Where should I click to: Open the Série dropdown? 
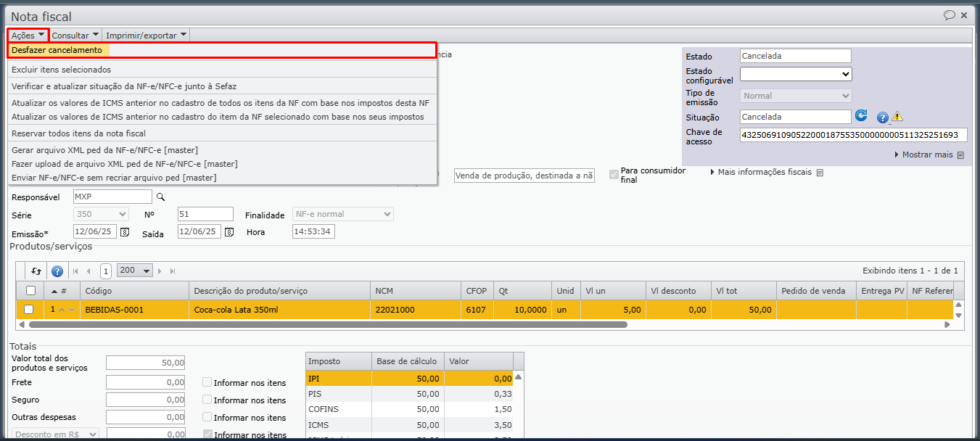(x=102, y=214)
